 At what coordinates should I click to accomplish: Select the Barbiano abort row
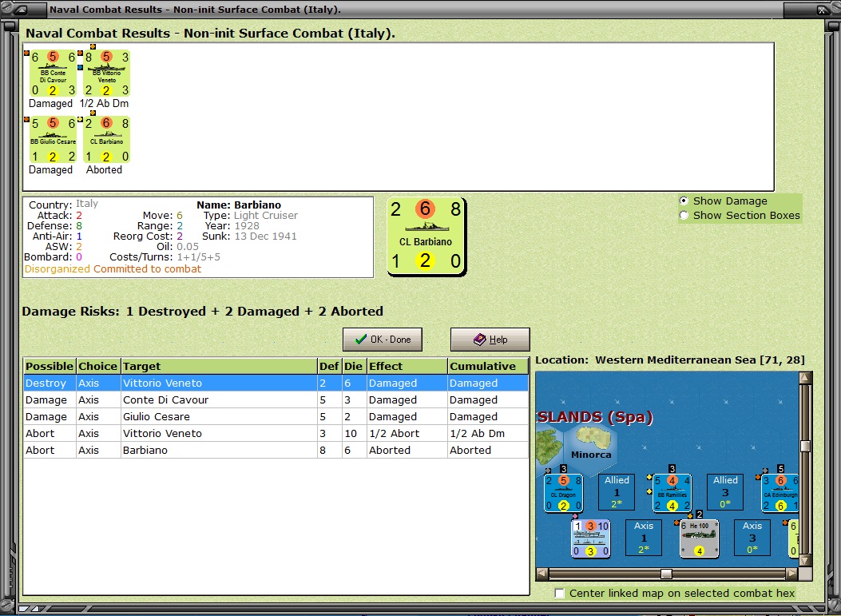(x=276, y=450)
